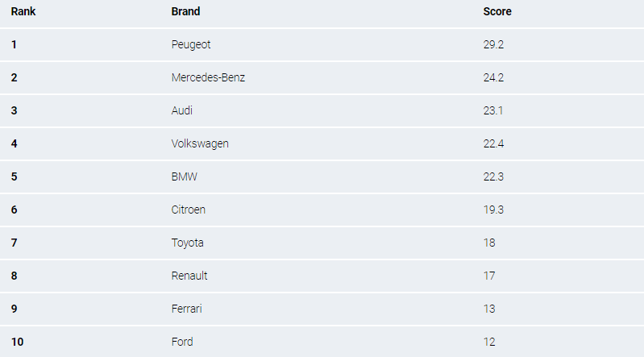The width and height of the screenshot is (644, 357).
Task: Click the Brand column header
Action: (185, 12)
